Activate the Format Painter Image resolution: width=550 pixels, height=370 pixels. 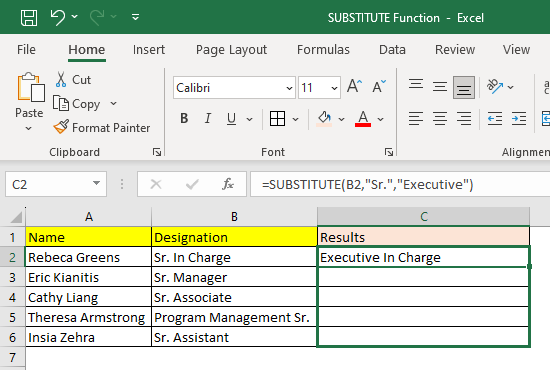(102, 128)
